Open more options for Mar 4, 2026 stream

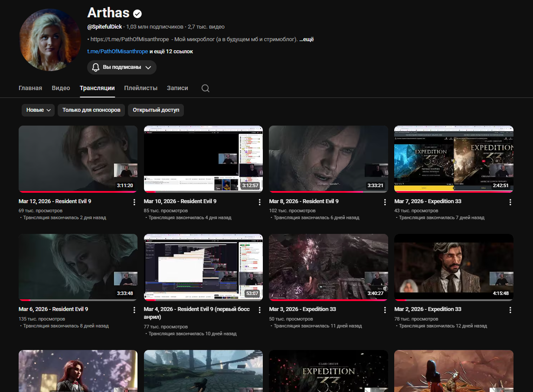[x=260, y=310]
